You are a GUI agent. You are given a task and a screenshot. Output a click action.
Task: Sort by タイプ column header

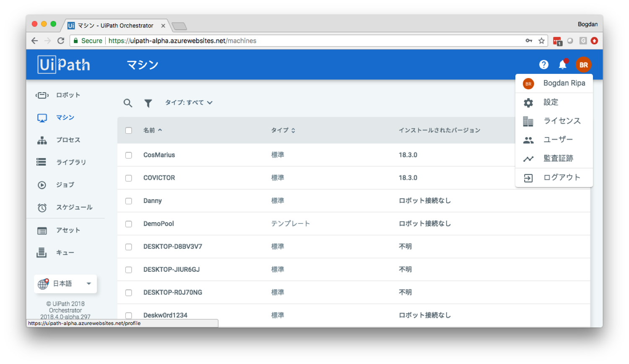283,130
